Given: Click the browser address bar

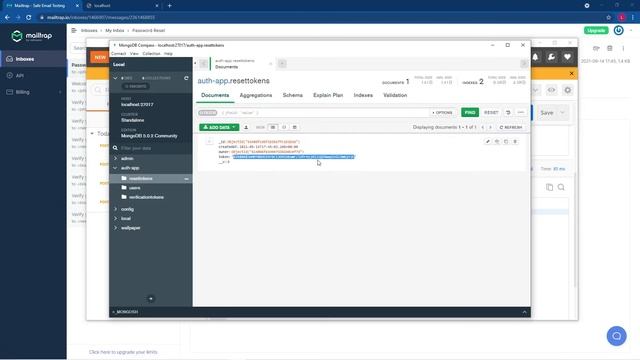Looking at the screenshot, I should pos(318,18).
